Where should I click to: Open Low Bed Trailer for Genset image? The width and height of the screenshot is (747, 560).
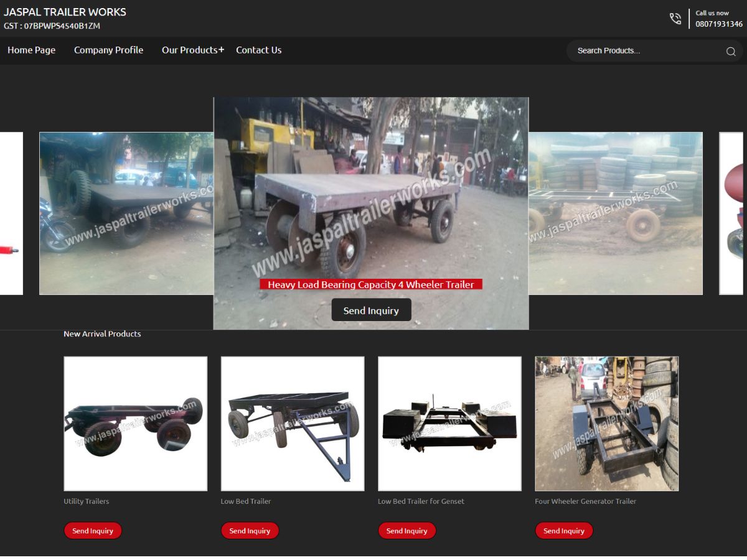pos(449,423)
